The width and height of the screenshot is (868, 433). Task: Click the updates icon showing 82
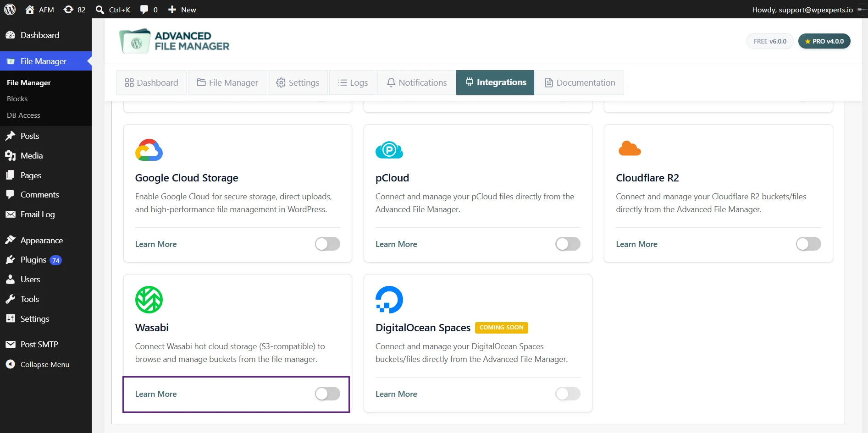(68, 10)
